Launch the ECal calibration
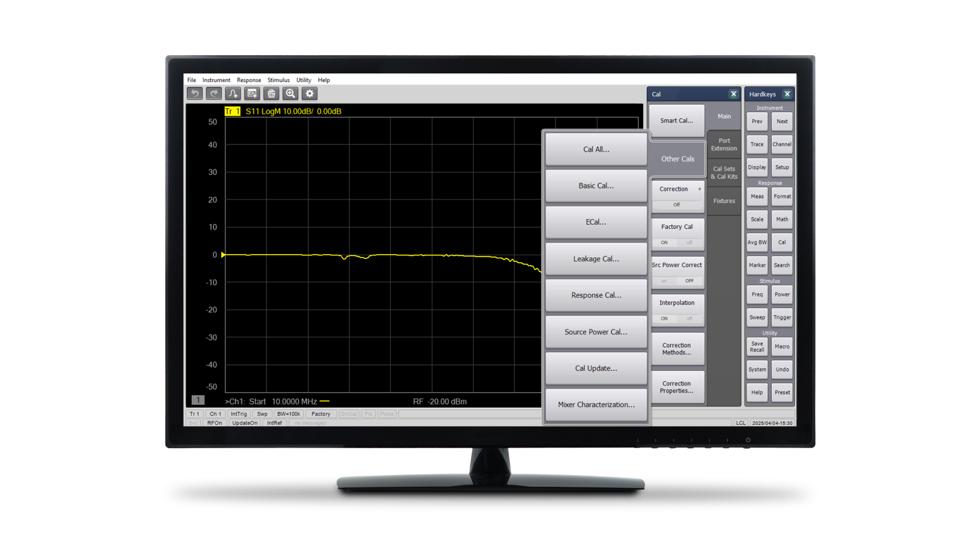Viewport: 980px width, 551px height. tap(596, 222)
